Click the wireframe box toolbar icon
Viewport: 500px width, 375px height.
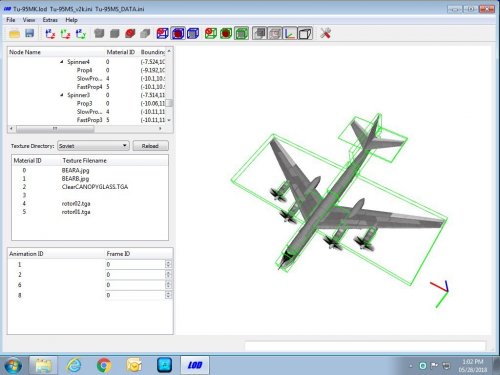click(x=305, y=34)
